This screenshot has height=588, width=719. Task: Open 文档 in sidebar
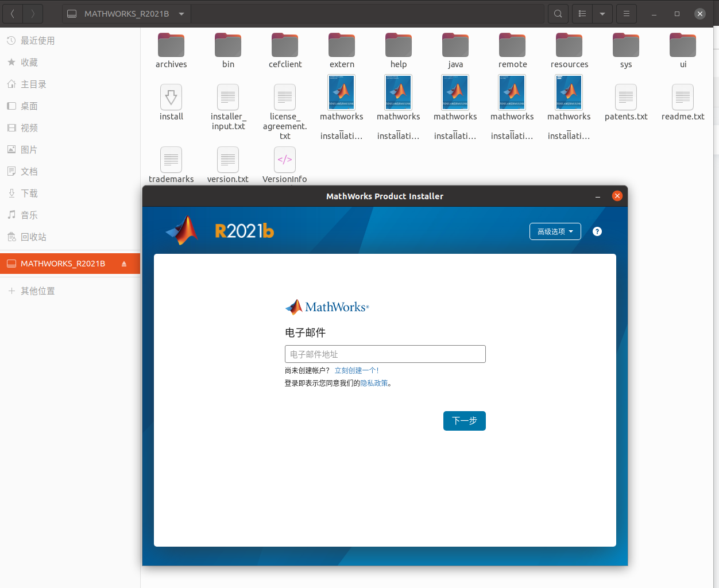point(70,172)
